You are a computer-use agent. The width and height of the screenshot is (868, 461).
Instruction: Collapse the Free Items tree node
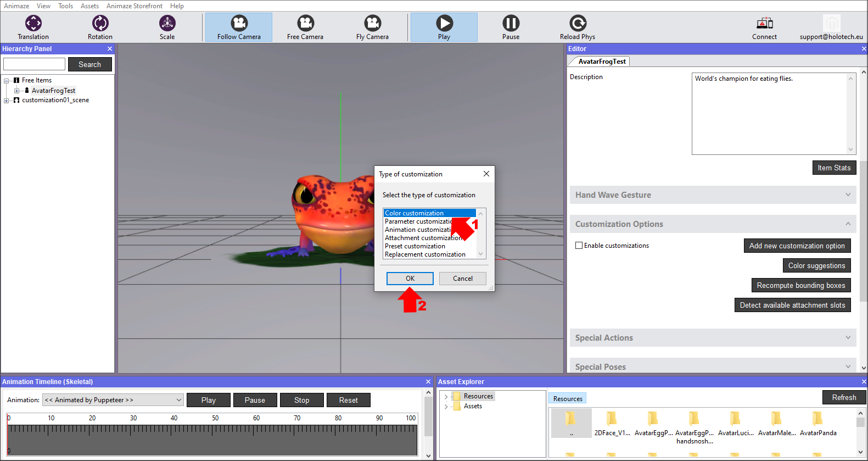(x=7, y=81)
